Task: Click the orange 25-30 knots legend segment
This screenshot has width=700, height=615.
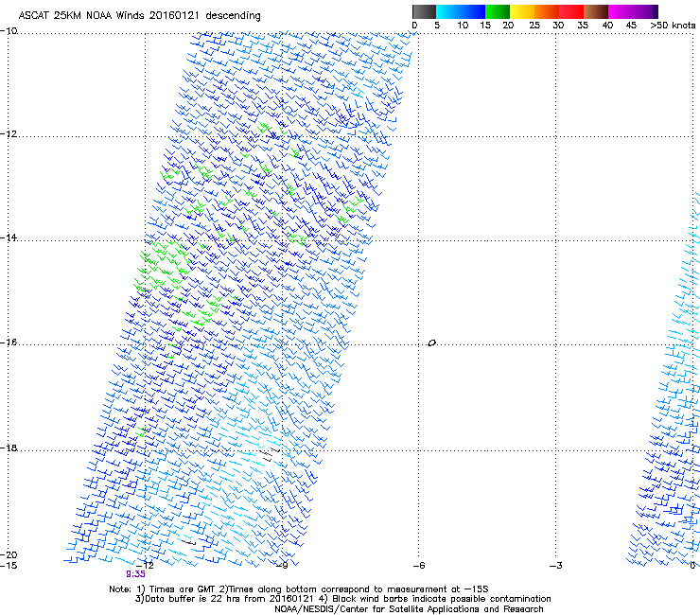Action: click(x=547, y=11)
